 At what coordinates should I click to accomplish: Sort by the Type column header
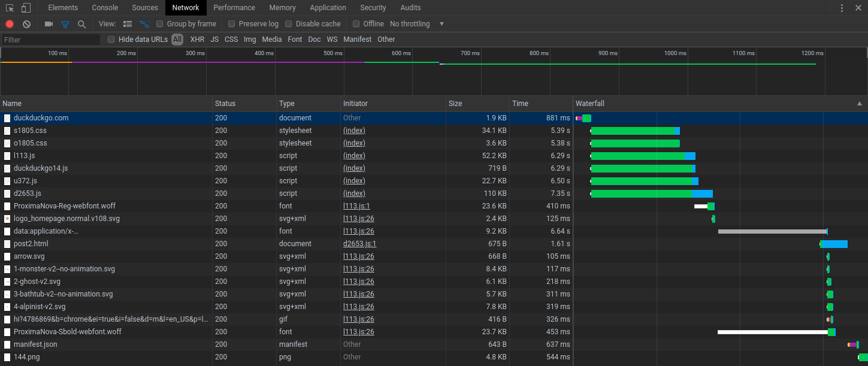tap(309, 104)
